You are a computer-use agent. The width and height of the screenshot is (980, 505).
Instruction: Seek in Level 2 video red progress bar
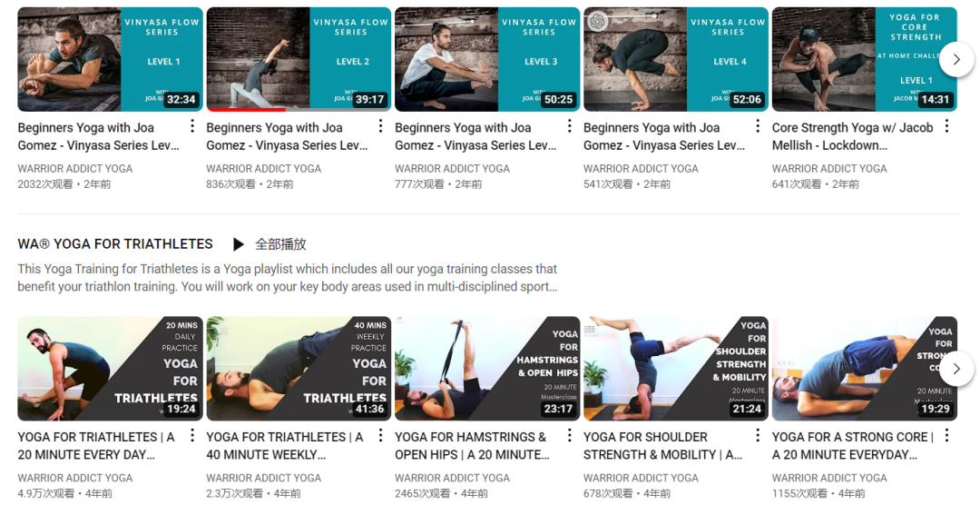pos(246,110)
